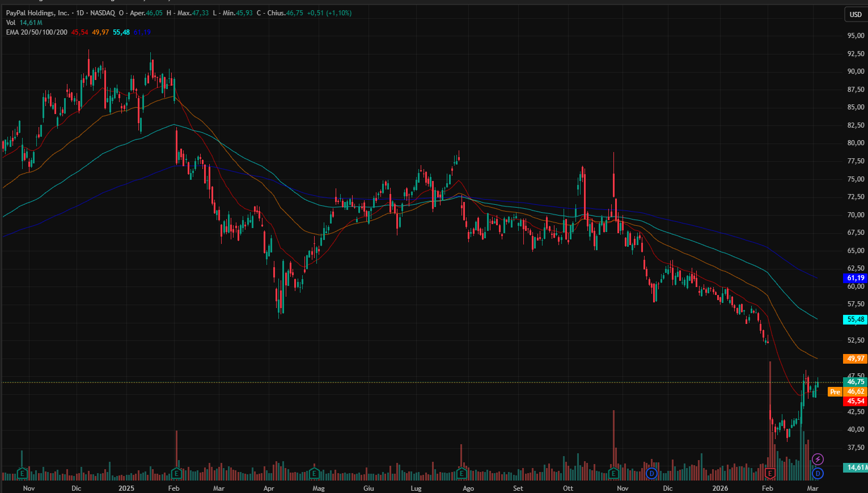Viewport: 868px width, 493px height.
Task: Click the Set month label on time axis
Action: click(518, 488)
